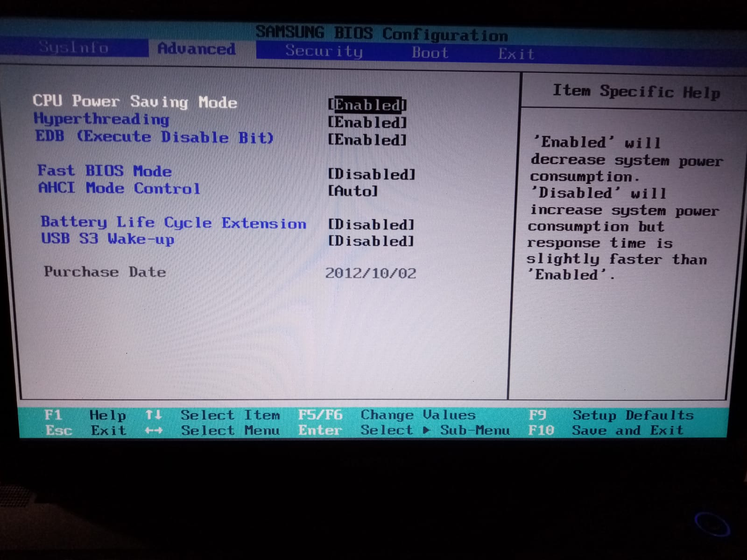Go to the Boot tab
The height and width of the screenshot is (560, 747).
(x=430, y=53)
